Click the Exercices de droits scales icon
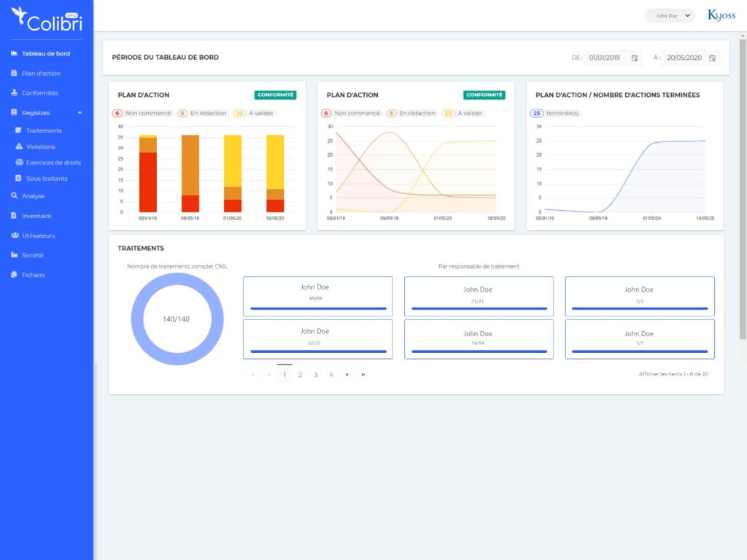The image size is (747, 560). (20, 163)
